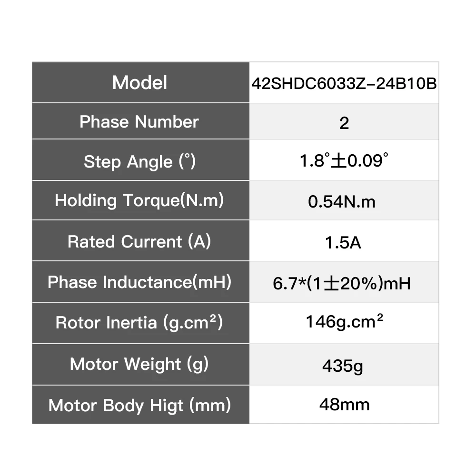Click the phase number value 2

click(344, 123)
